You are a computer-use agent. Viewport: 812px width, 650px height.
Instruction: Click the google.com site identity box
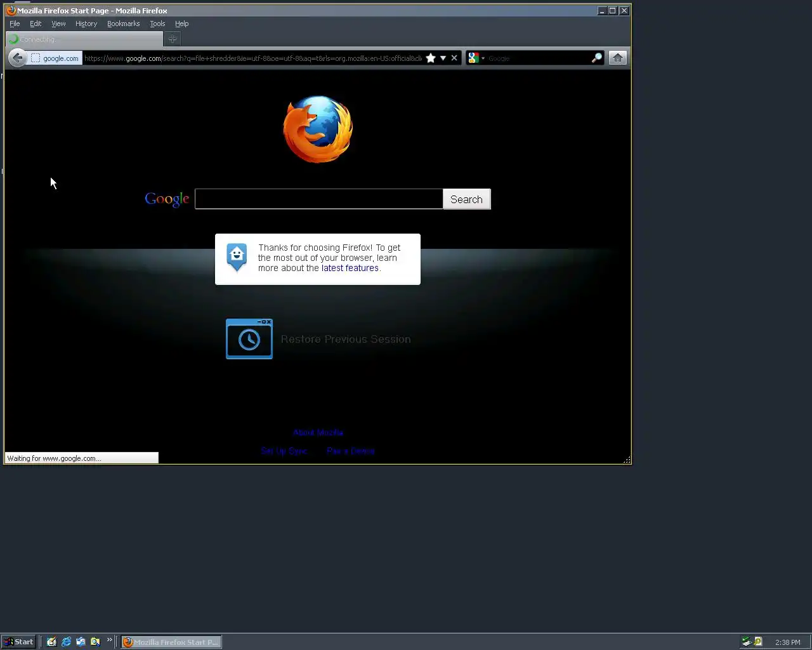[x=55, y=58]
